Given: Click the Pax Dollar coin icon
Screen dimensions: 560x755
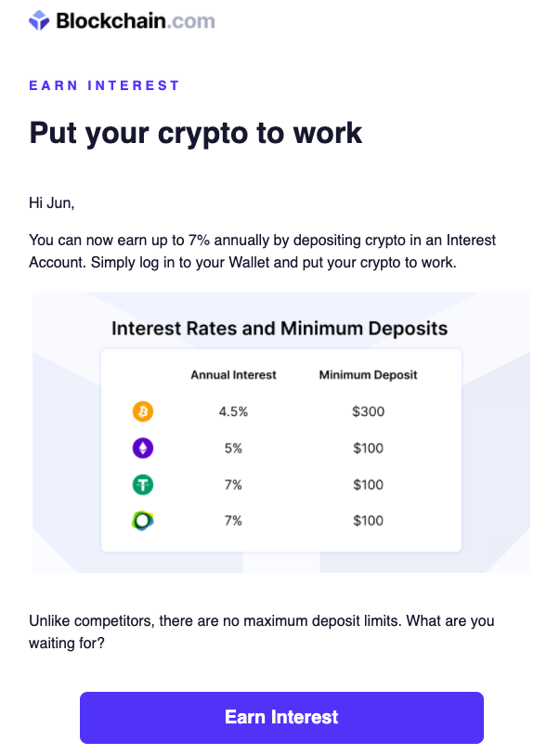Looking at the screenshot, I should (143, 520).
